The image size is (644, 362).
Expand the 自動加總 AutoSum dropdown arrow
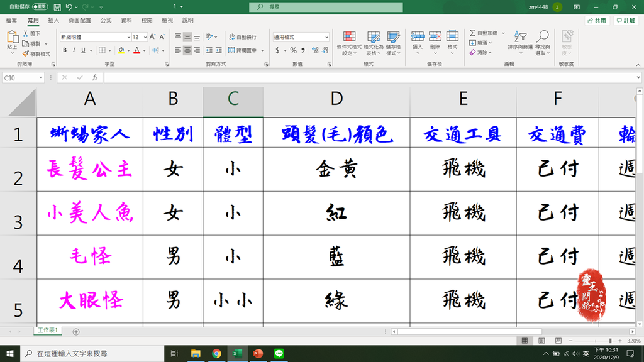pyautogui.click(x=503, y=33)
